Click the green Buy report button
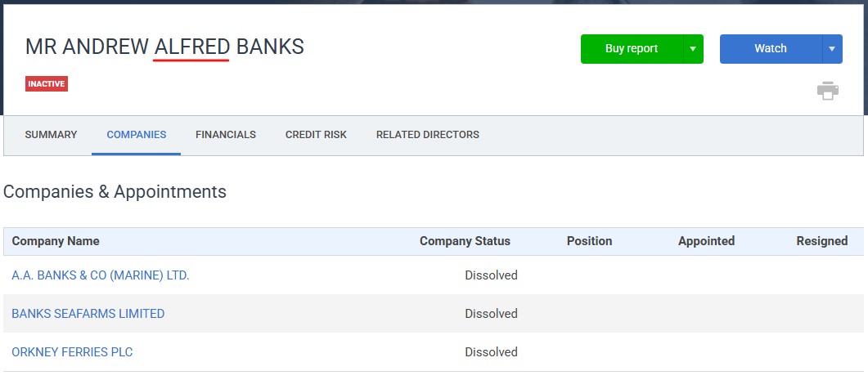This screenshot has height=389, width=868. click(632, 49)
